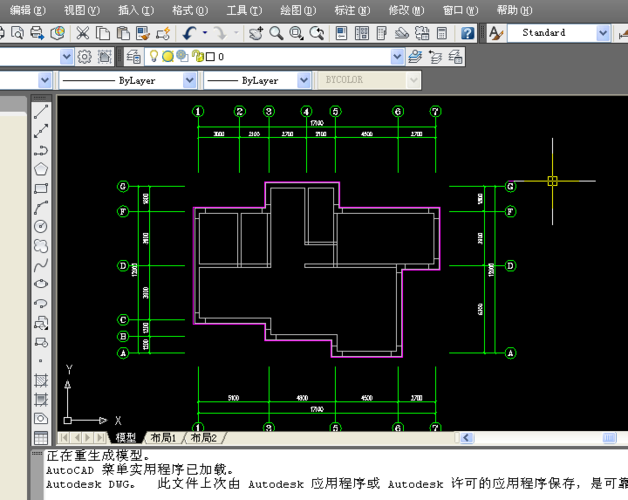Screen dimensions: 628x500
Task: Click the Undo arrow icon
Action: pyautogui.click(x=189, y=33)
